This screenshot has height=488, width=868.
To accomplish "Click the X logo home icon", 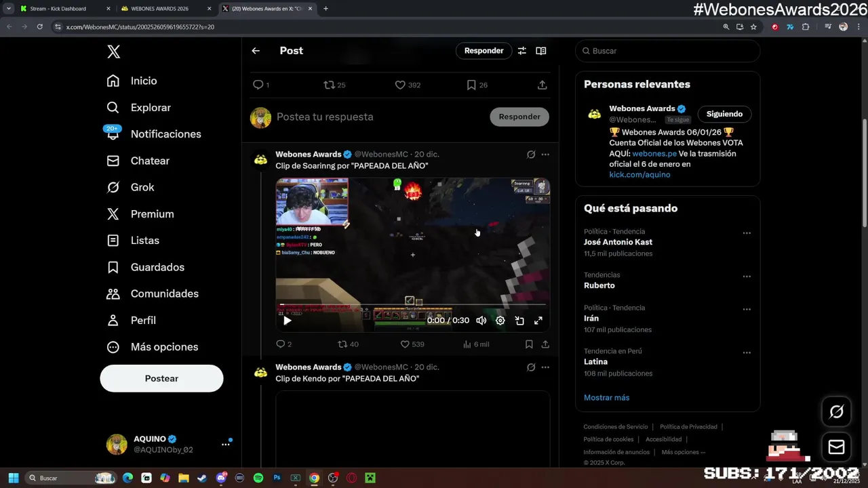I will point(114,52).
